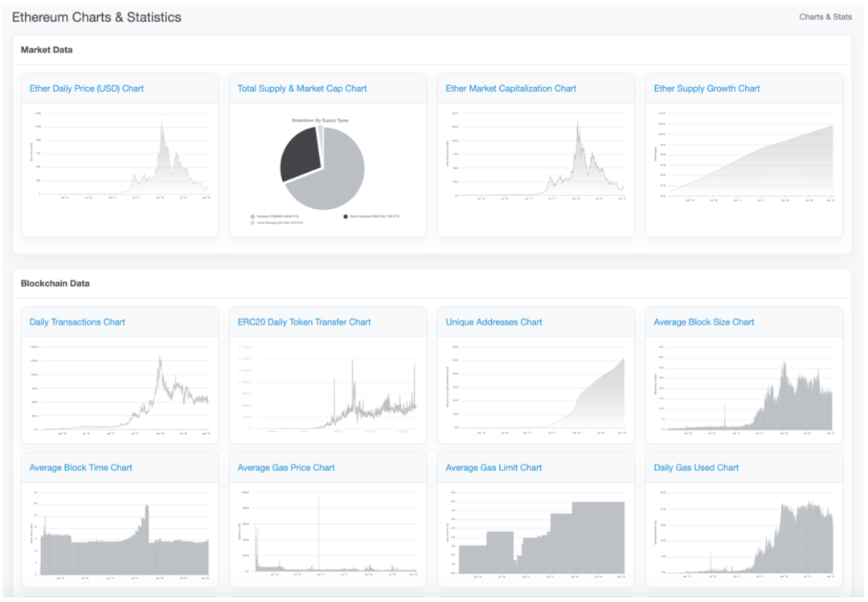The image size is (868, 602).
Task: Toggle the Uncle Rewards legend marker
Action: click(253, 223)
